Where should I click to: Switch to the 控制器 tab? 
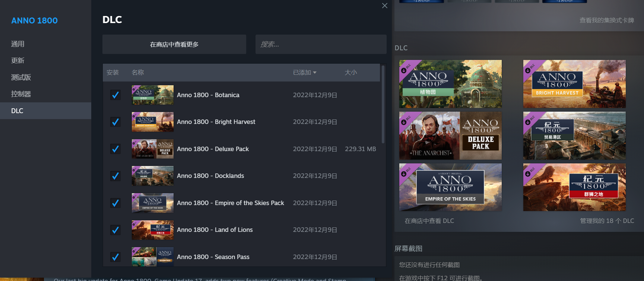tap(45, 94)
